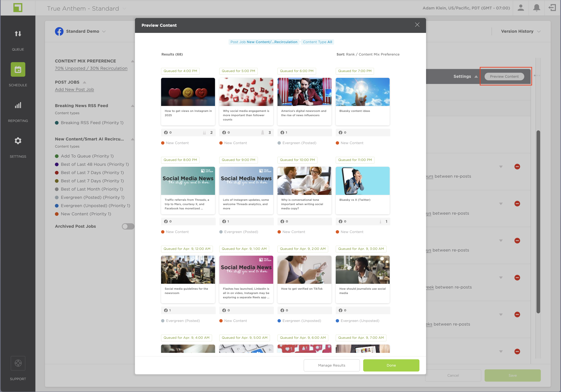Screen dimensions: 561x392
Task: Open the user profile icon
Action: [x=521, y=8]
